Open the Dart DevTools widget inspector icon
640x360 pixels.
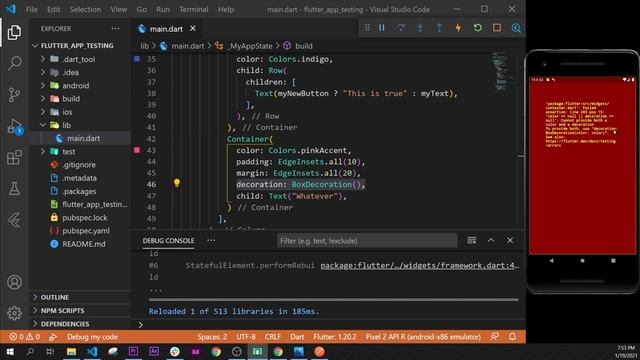click(x=516, y=28)
